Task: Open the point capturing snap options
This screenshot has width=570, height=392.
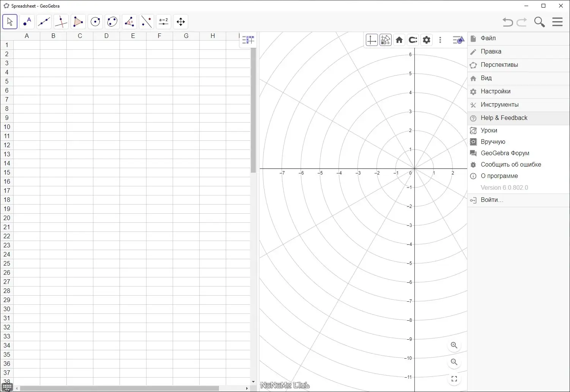Action: click(413, 40)
